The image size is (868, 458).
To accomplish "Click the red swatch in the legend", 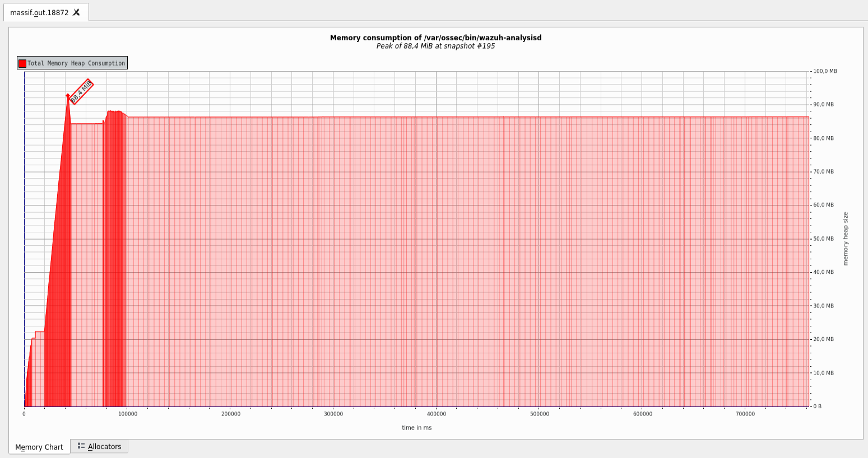I will pyautogui.click(x=22, y=63).
